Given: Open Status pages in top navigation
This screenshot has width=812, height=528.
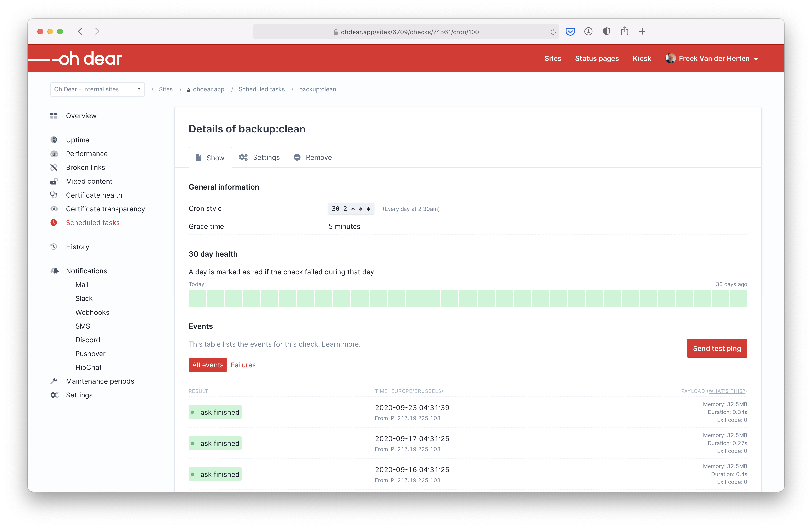Looking at the screenshot, I should click(x=597, y=58).
